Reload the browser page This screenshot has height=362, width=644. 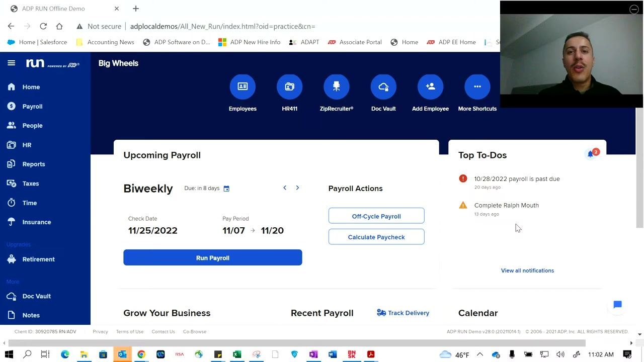[43, 26]
